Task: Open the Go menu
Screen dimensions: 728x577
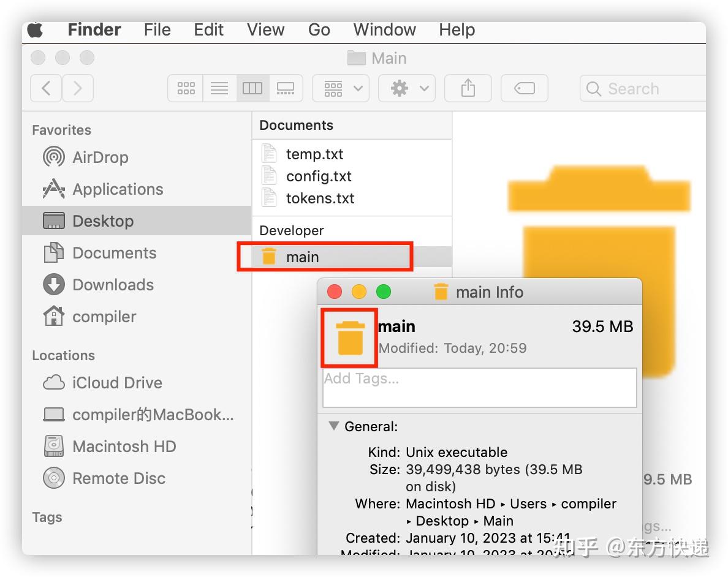Action: [319, 30]
